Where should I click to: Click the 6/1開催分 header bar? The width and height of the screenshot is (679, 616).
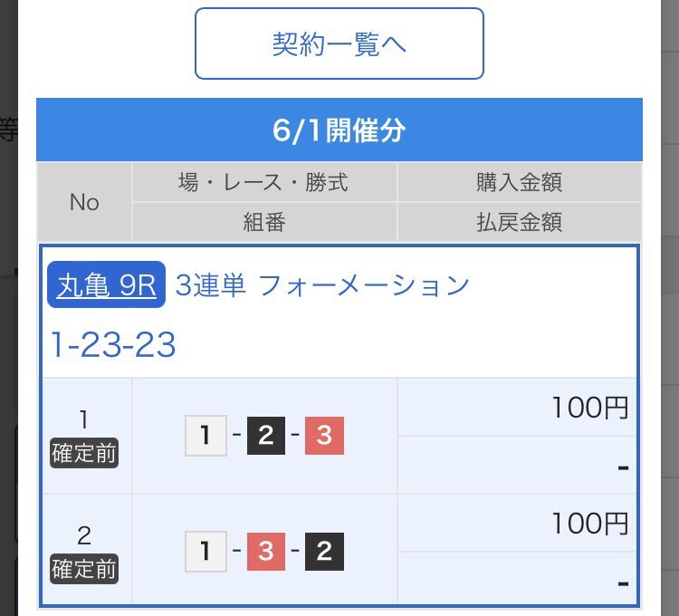(x=339, y=130)
